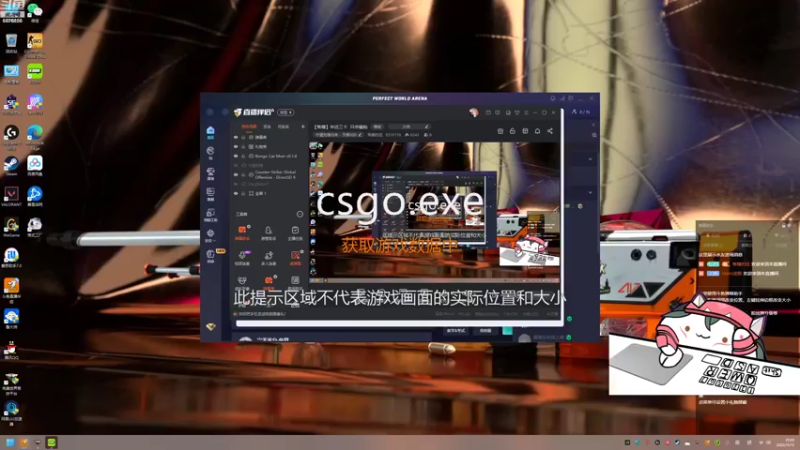This screenshot has height=450, width=800.
Task: Open the first orange tool in tool grid
Action: 242,233
